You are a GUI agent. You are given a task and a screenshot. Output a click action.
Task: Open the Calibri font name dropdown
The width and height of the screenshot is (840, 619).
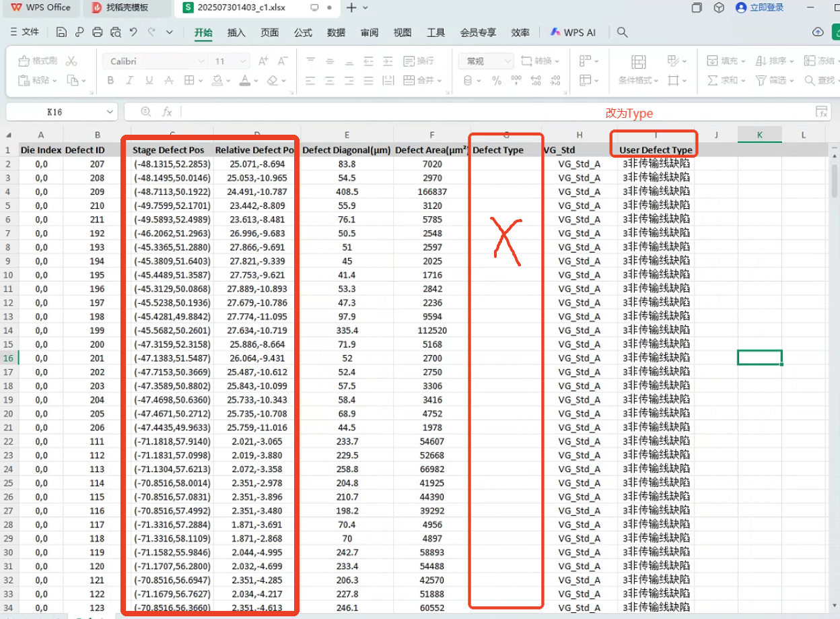(201, 61)
